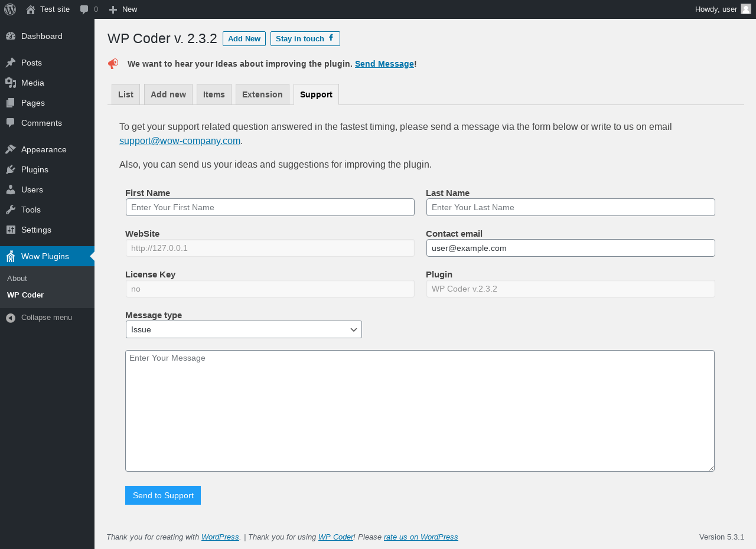The height and width of the screenshot is (549, 756).
Task: Click the Media icon in sidebar
Action: [x=11, y=83]
